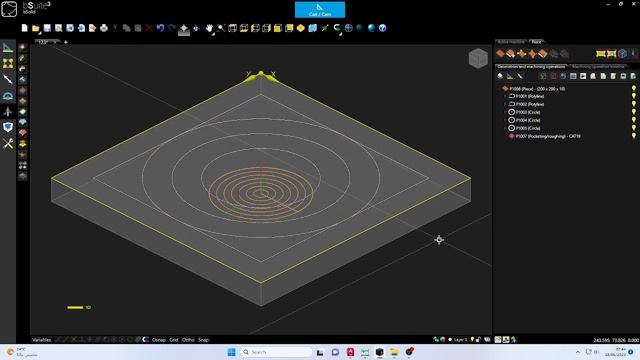Click the Windows taskbar Search box

(x=276, y=352)
